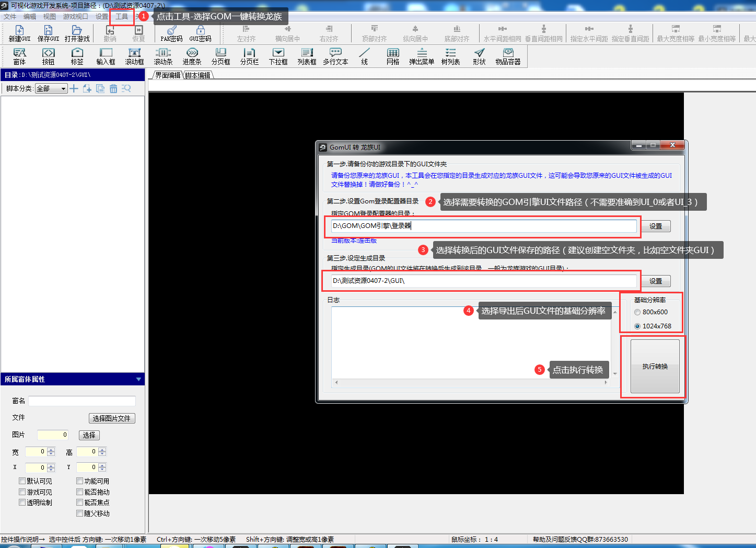Image resolution: width=756 pixels, height=548 pixels.
Task: Open the 编辑 menu
Action: click(30, 17)
